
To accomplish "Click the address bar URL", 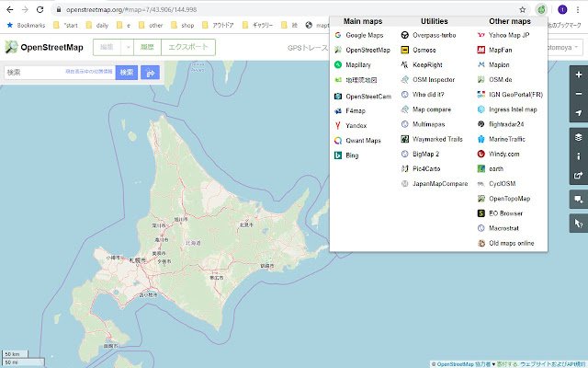I will (x=131, y=9).
